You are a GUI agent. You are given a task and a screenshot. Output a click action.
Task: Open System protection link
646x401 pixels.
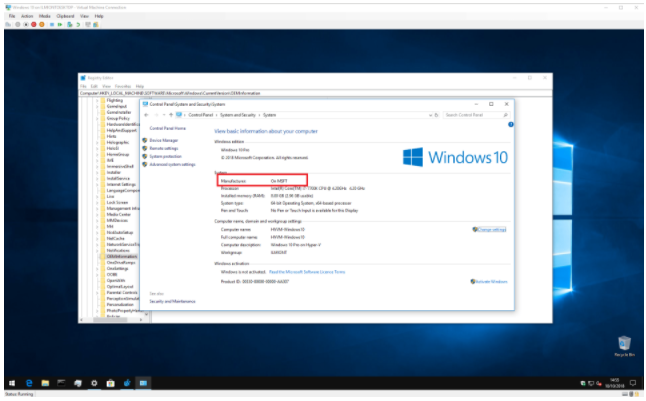[165, 156]
